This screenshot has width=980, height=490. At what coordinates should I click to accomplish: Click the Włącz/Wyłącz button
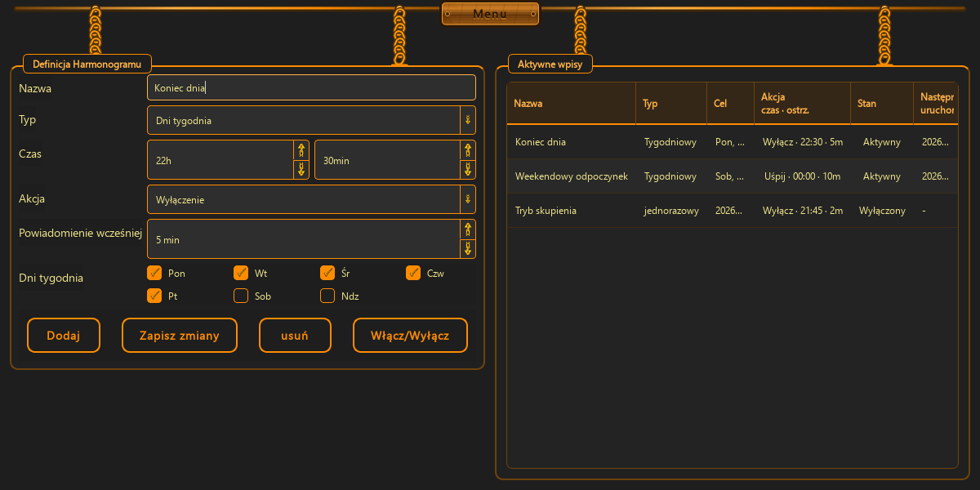click(x=410, y=336)
